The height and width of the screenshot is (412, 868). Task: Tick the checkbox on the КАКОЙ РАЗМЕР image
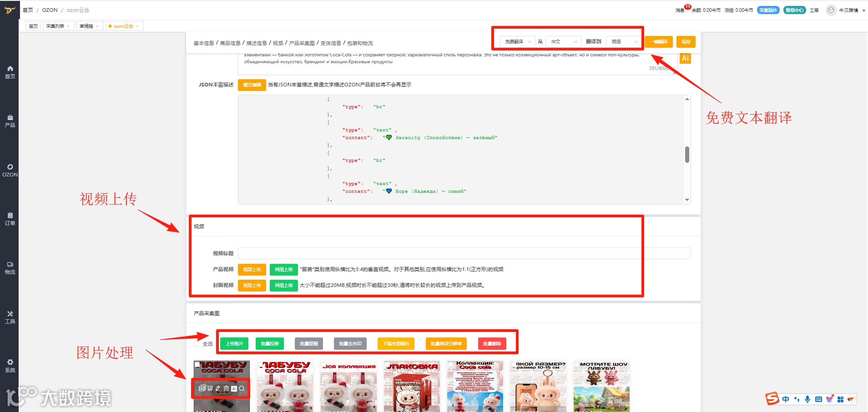[513, 364]
